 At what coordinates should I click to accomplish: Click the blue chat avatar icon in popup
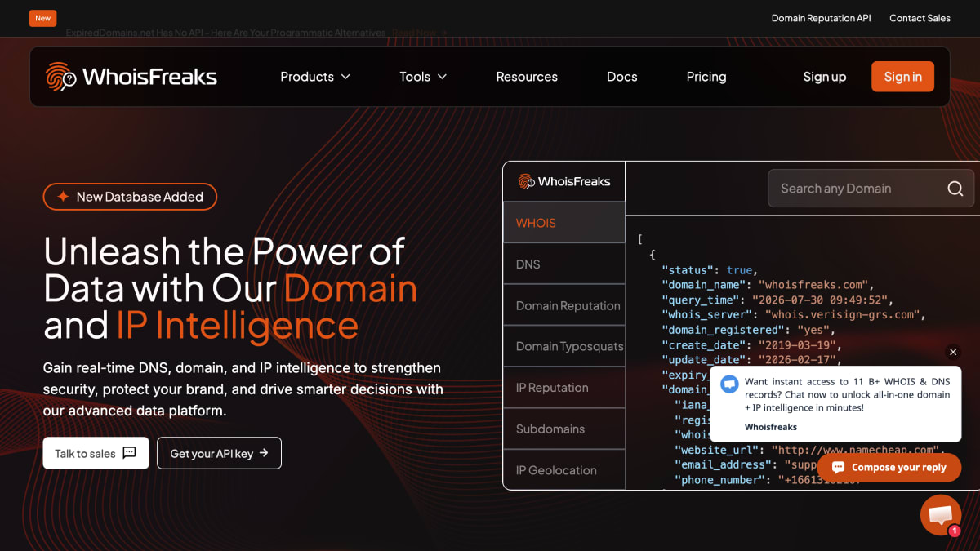coord(729,384)
